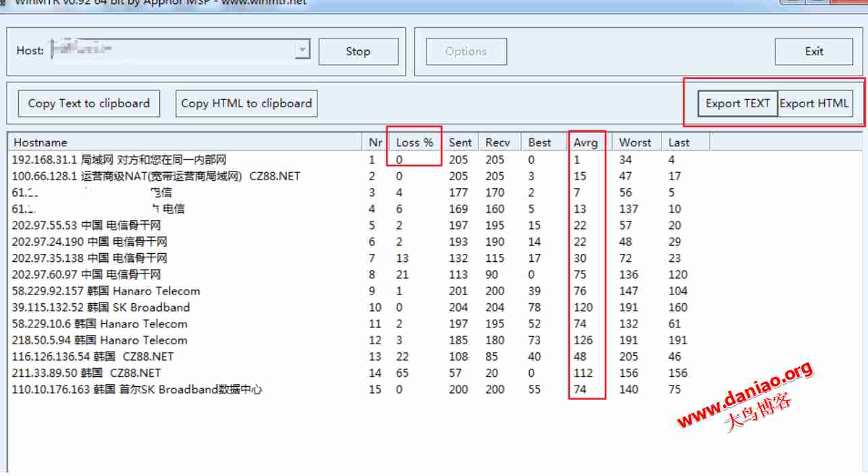Click last value 104 in hop 9
The width and height of the screenshot is (868, 476).
(x=678, y=291)
